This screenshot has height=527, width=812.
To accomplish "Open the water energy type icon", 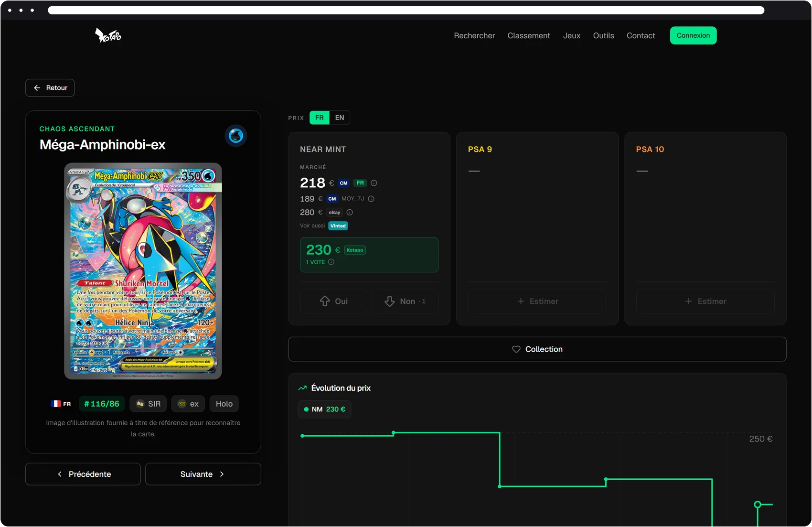I will pyautogui.click(x=236, y=136).
